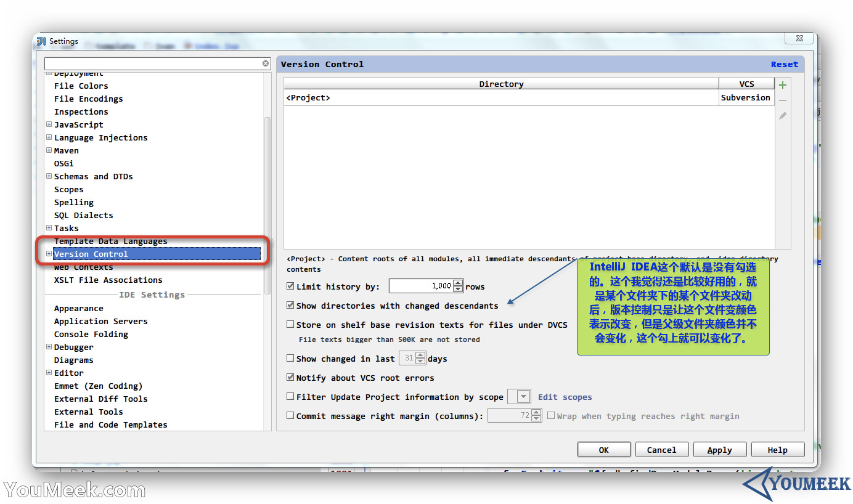Image resolution: width=853 pixels, height=504 pixels.
Task: Expand the Version Control node
Action: (x=49, y=254)
